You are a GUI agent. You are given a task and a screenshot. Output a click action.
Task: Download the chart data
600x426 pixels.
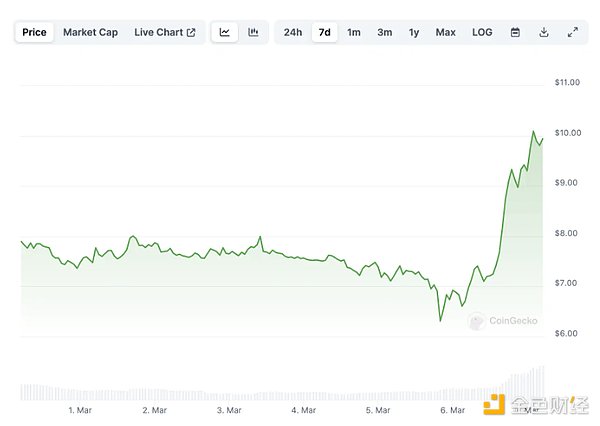544,32
